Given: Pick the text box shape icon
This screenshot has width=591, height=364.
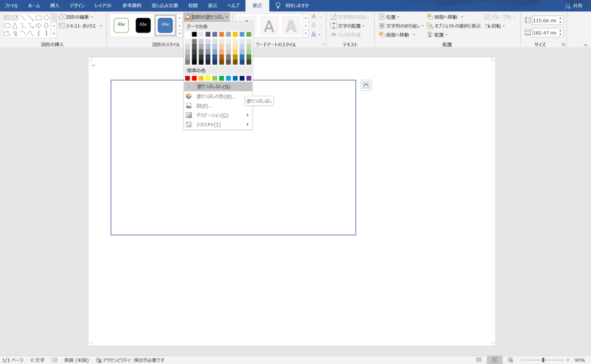Looking at the screenshot, I should tap(7, 17).
